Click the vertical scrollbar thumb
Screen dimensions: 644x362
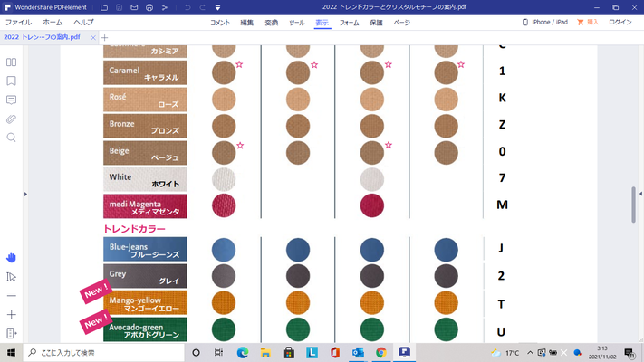click(x=633, y=205)
